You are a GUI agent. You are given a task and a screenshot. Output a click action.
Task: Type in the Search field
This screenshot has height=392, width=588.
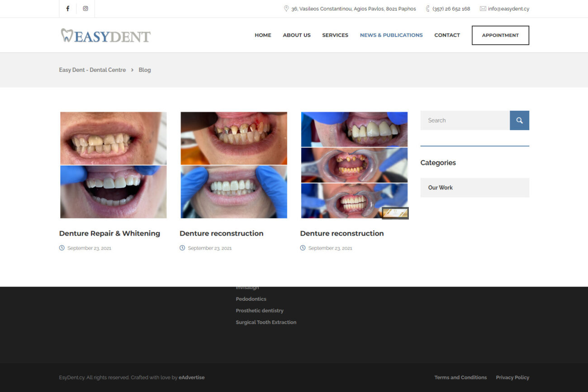465,120
